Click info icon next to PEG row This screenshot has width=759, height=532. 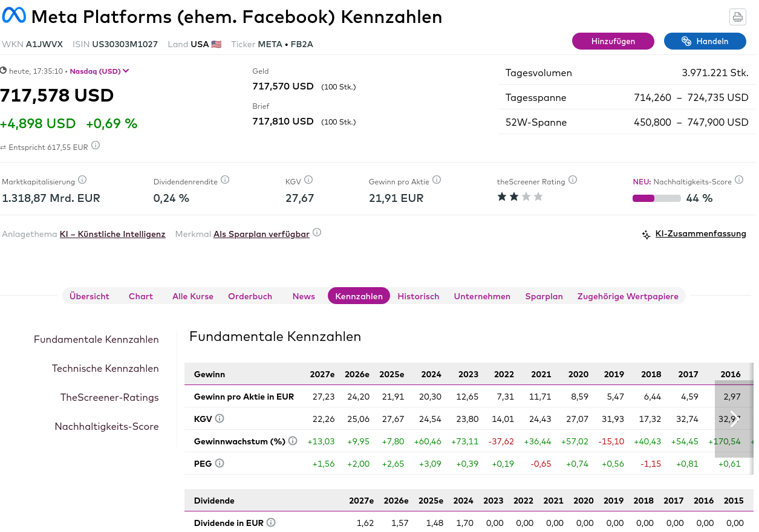pos(220,464)
